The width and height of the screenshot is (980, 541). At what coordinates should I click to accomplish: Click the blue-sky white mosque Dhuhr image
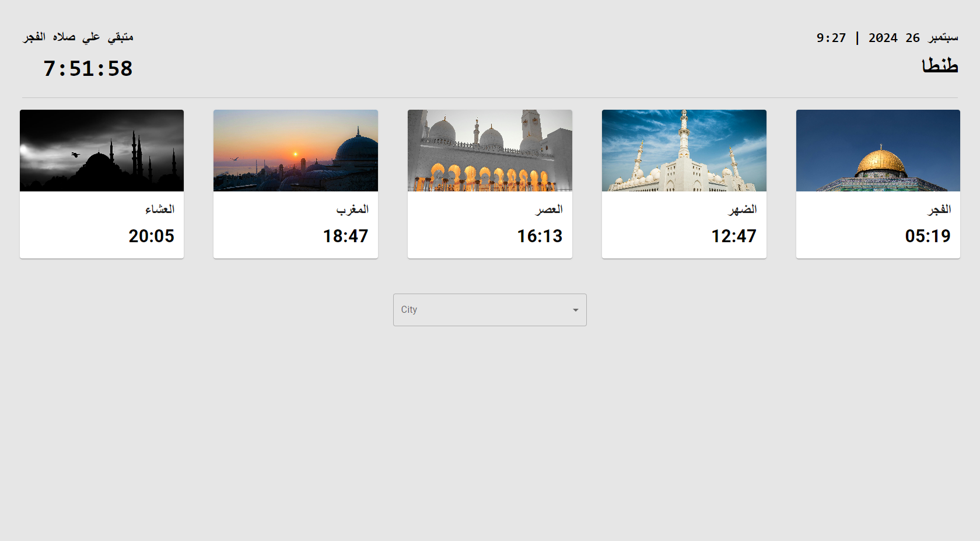coord(684,151)
